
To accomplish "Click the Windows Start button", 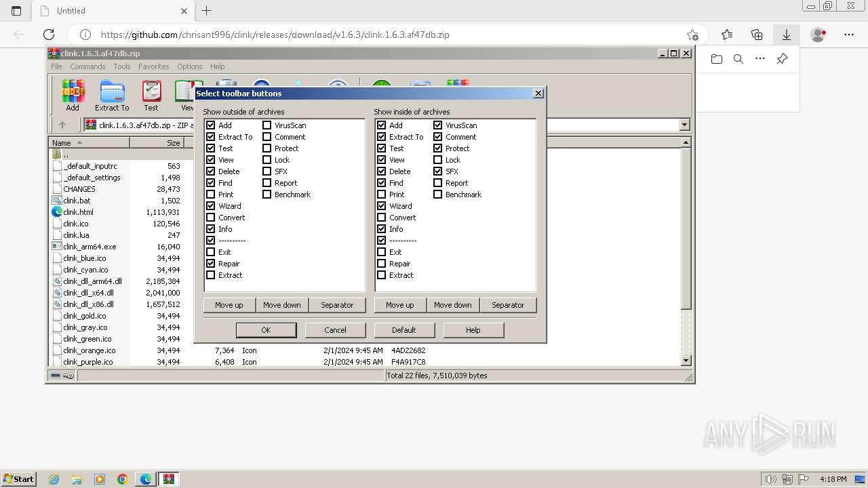I will 18,479.
